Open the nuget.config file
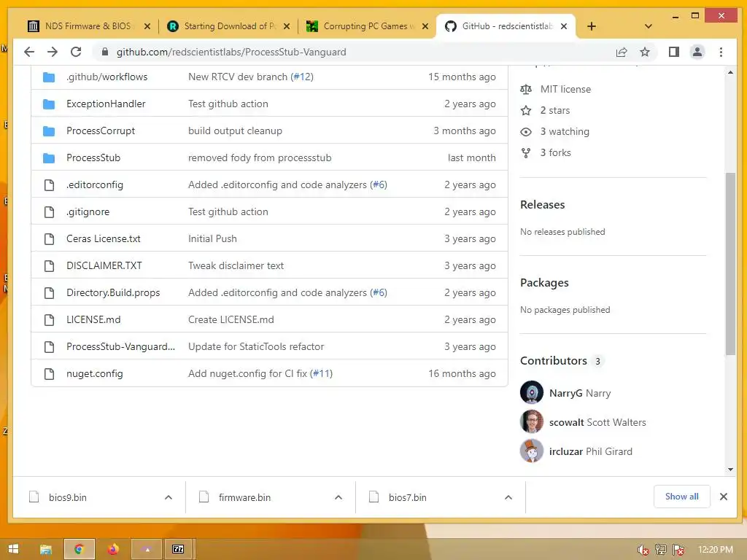The height and width of the screenshot is (560, 747). tap(94, 374)
